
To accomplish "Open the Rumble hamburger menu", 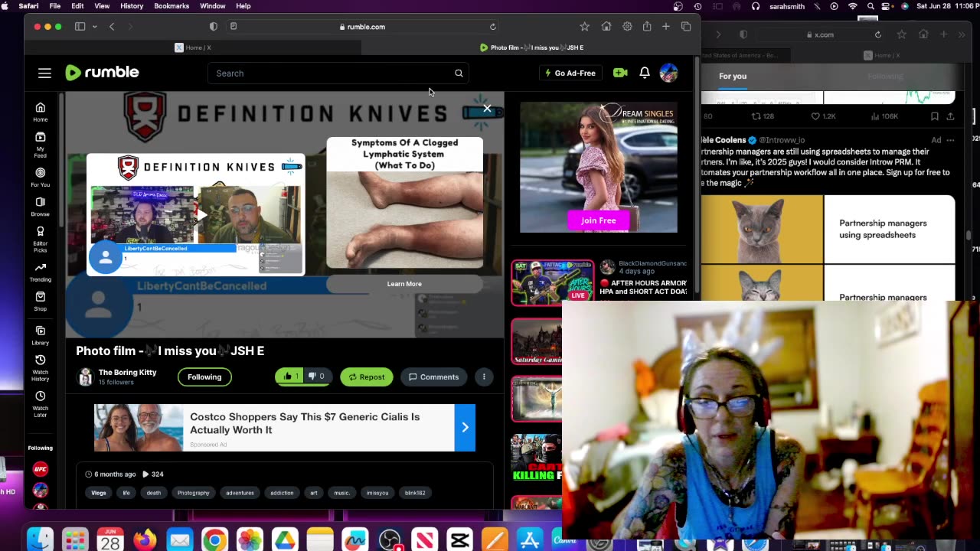I will 44,73.
